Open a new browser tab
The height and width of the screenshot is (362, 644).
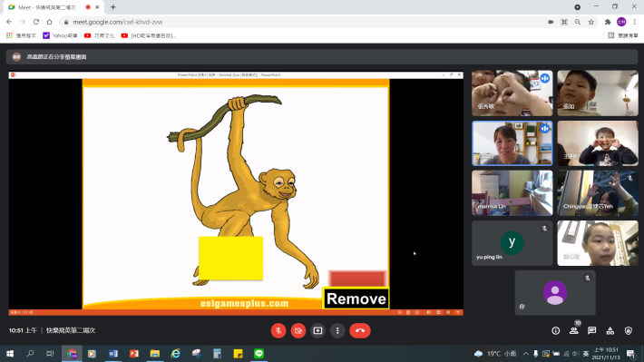(113, 7)
